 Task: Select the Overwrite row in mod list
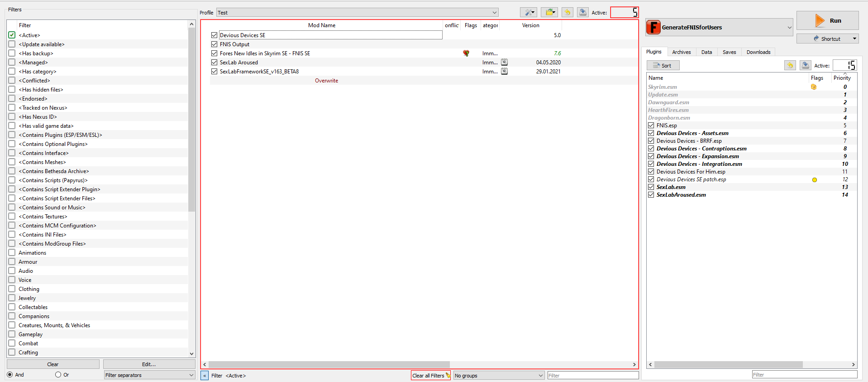326,81
